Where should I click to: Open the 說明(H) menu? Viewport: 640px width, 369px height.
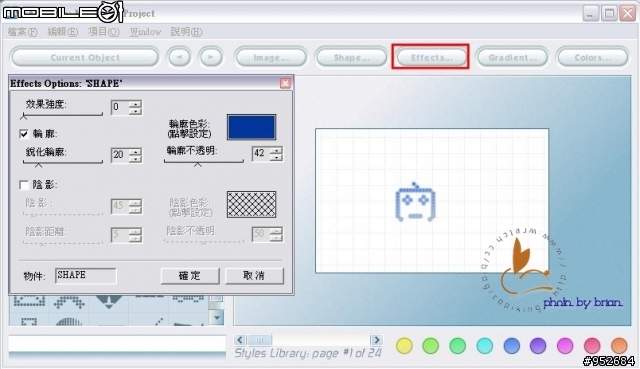coord(186,32)
